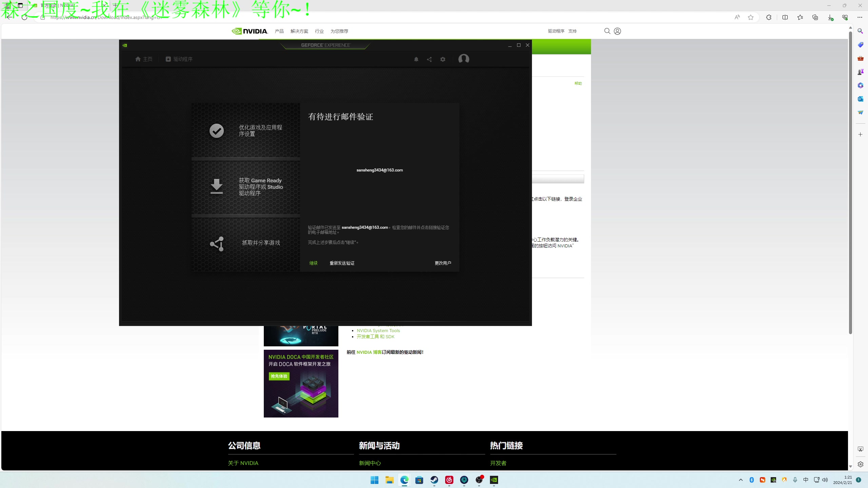This screenshot has height=488, width=868.
Task: Click 新闻中心 footer link
Action: coord(370,463)
